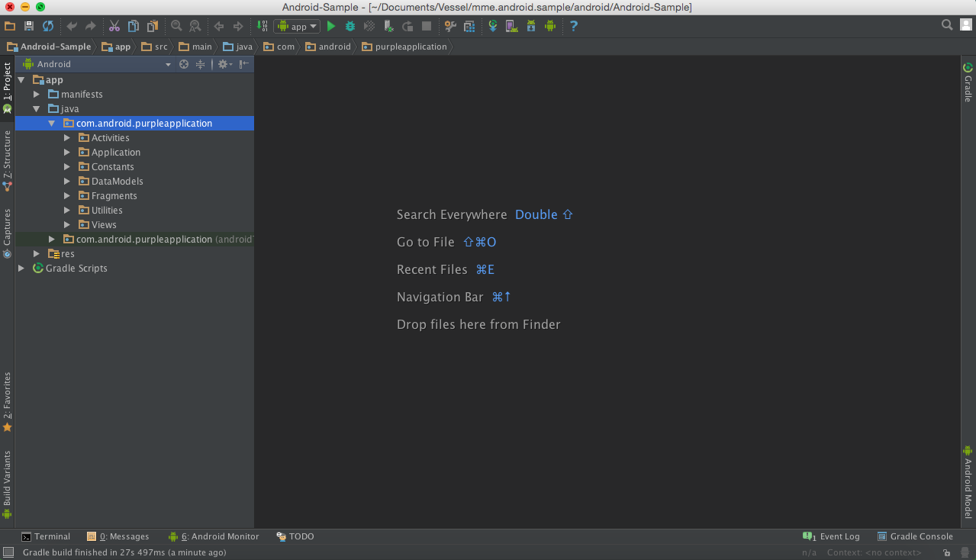Click the Debug bug icon
Viewport: 976px width, 560px height.
[x=350, y=26]
